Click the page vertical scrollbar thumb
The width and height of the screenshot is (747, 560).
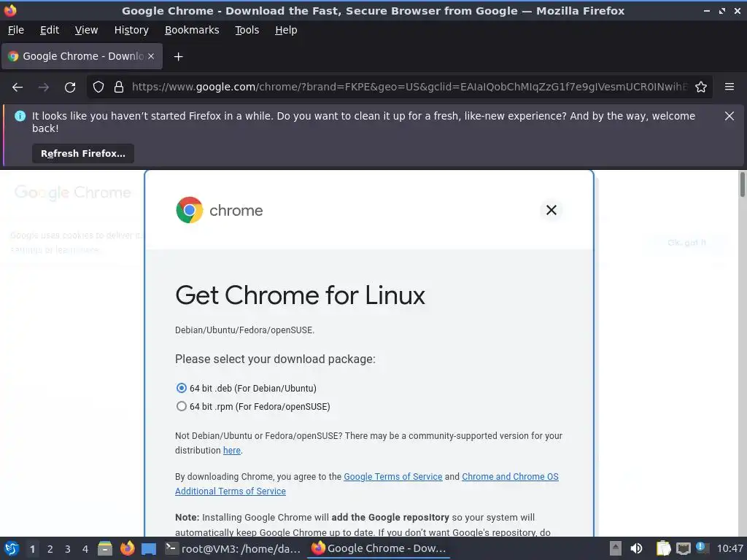pyautogui.click(x=742, y=184)
